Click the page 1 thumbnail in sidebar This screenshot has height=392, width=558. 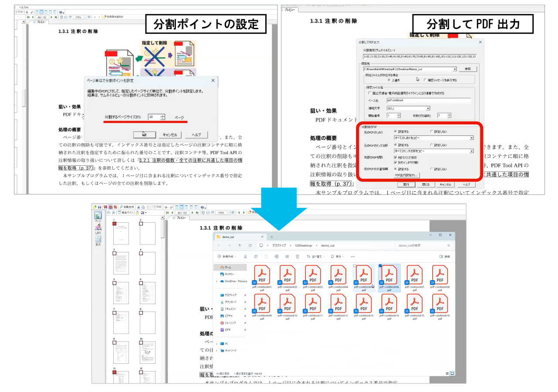point(122,234)
